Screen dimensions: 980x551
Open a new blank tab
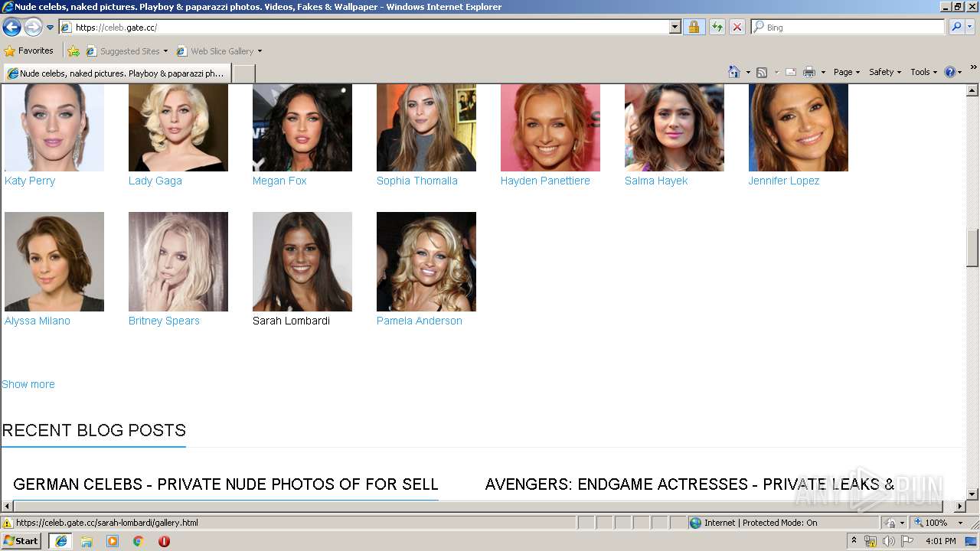tap(243, 73)
